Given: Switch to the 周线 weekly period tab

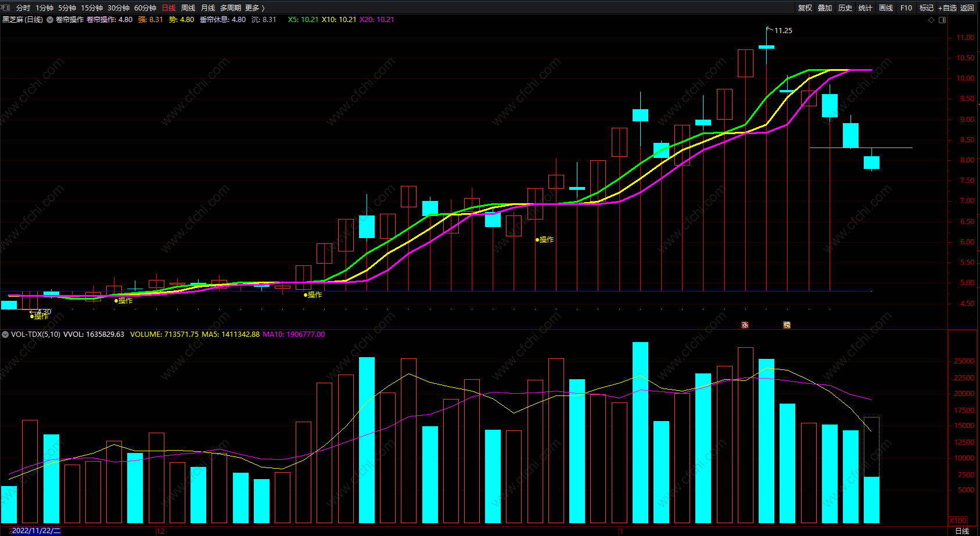Looking at the screenshot, I should [x=188, y=8].
